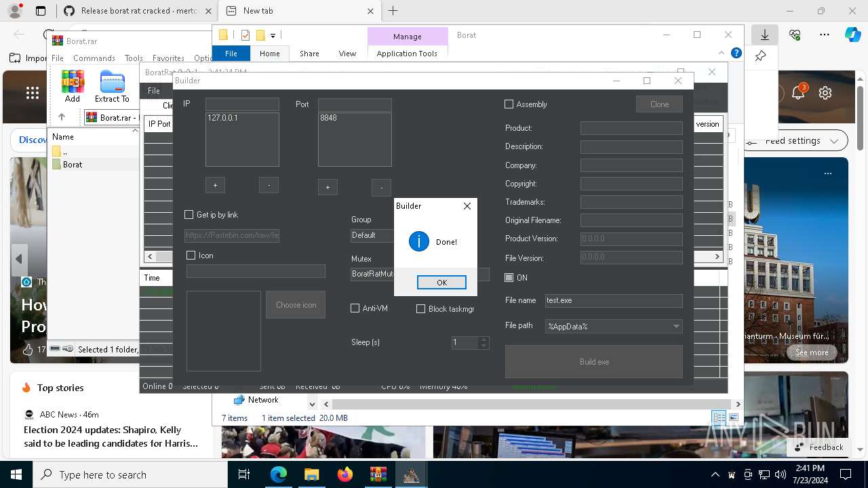Expand the Explorer ribbon chevron
The image size is (868, 488).
[x=721, y=53]
